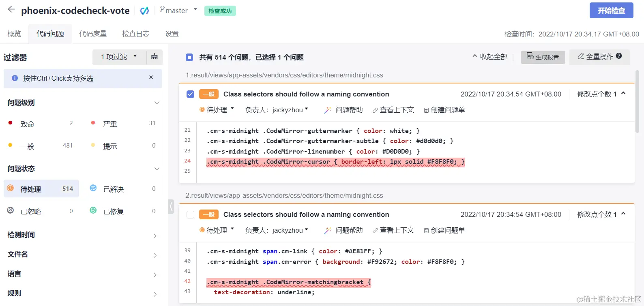Open 问题帮助 for the first issue

point(343,110)
